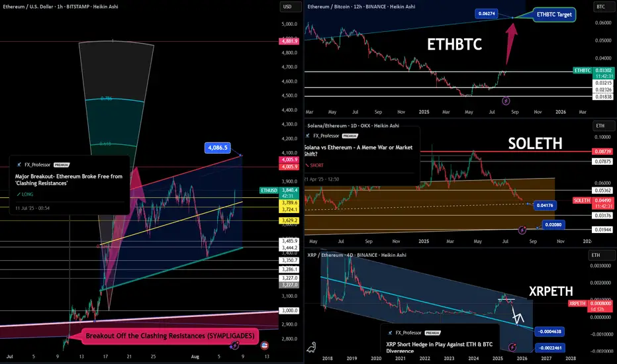617x364 pixels.
Task: Click lightning event icon on XRP/Ethereum chart
Action: [x=512, y=347]
